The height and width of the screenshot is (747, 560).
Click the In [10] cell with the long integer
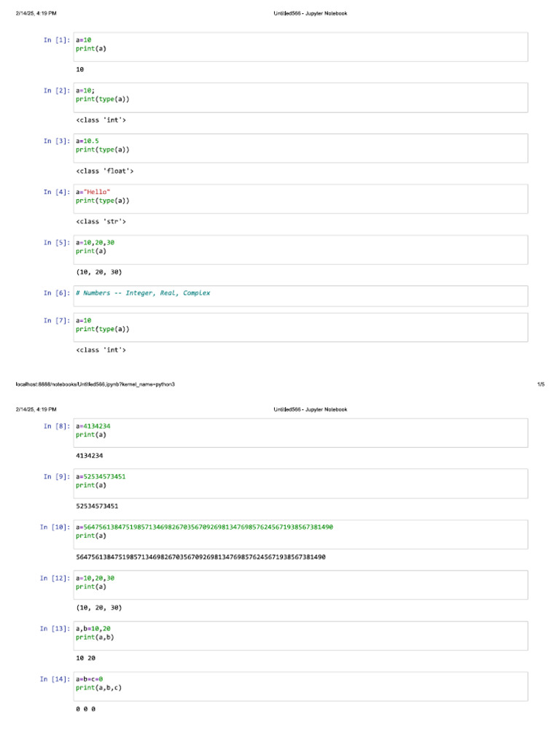click(x=300, y=533)
